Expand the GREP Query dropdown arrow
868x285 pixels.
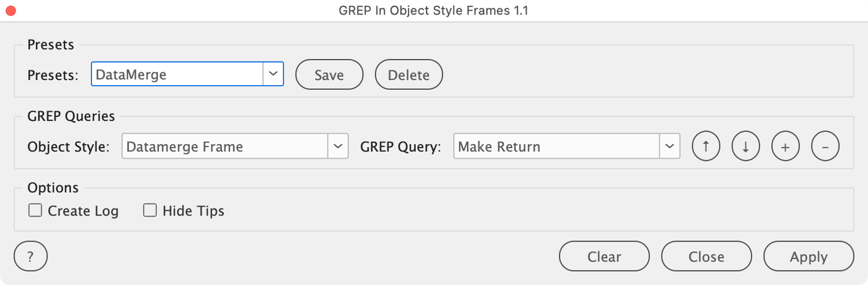(670, 147)
